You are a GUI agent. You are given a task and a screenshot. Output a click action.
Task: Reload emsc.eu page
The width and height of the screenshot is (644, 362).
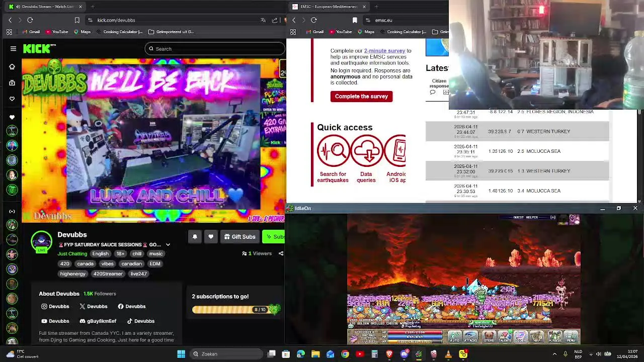coord(314,20)
